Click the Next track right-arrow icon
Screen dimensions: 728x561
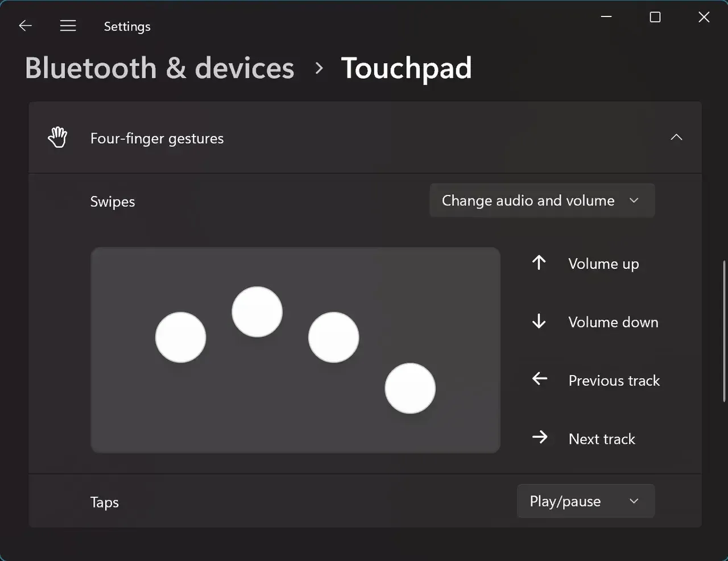point(539,438)
